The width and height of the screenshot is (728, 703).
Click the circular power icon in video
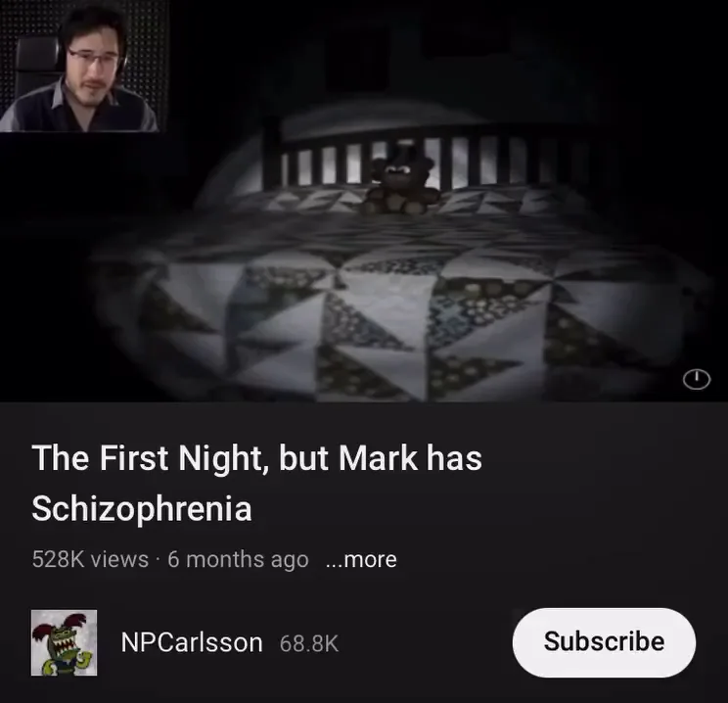point(697,379)
